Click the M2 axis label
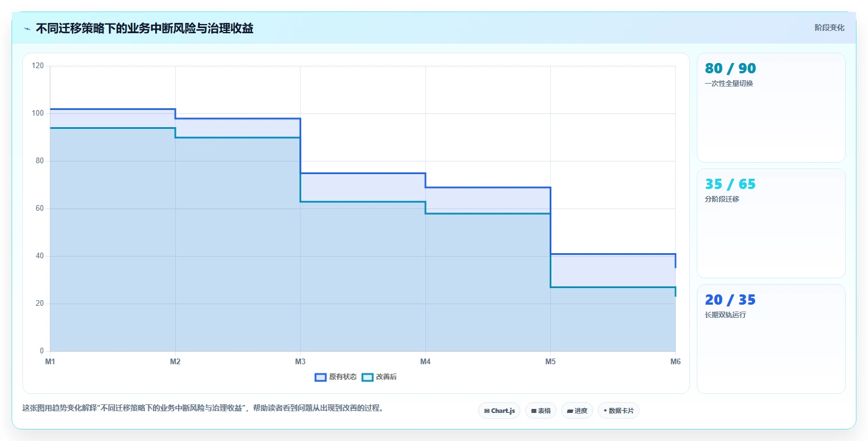The height and width of the screenshot is (441, 868). (x=175, y=361)
